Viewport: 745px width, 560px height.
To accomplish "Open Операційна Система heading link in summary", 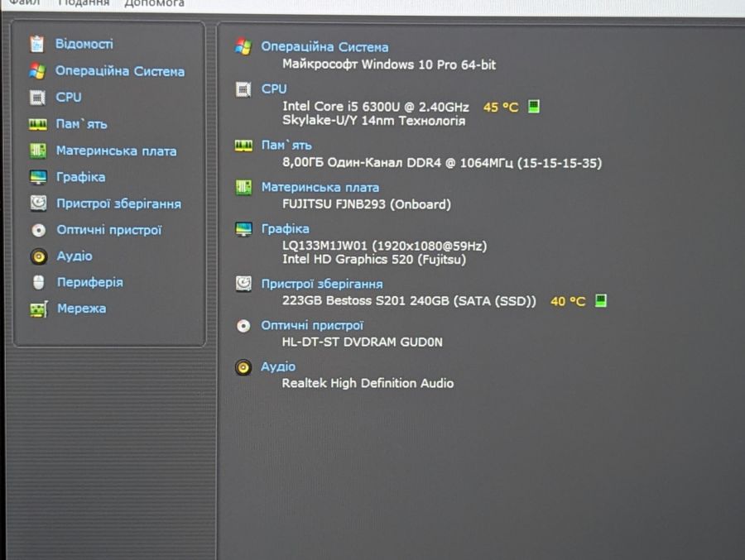I will click(324, 47).
